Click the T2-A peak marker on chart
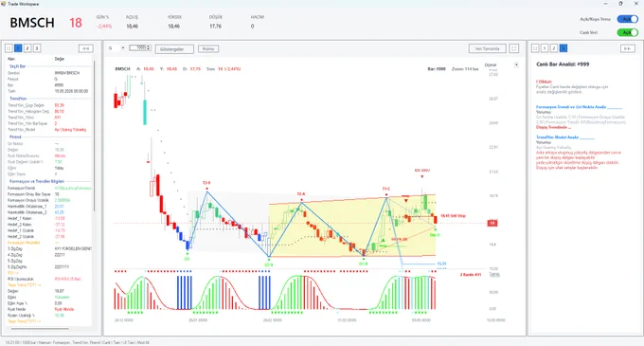This screenshot has width=644, height=346. click(x=301, y=194)
